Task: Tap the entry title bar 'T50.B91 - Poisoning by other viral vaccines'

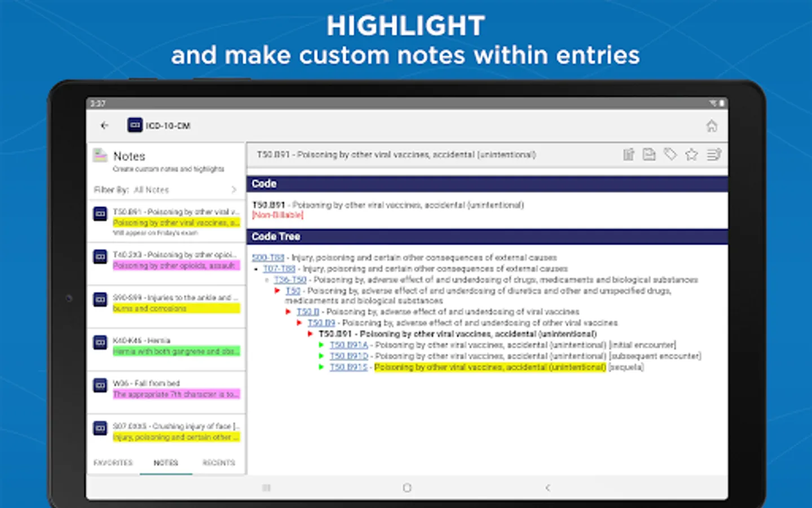Action: click(x=396, y=154)
